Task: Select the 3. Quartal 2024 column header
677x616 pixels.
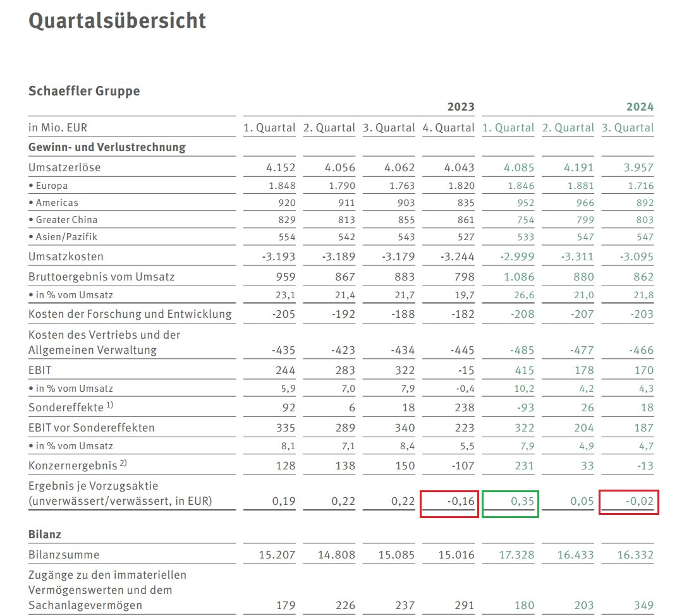Action: tap(626, 128)
